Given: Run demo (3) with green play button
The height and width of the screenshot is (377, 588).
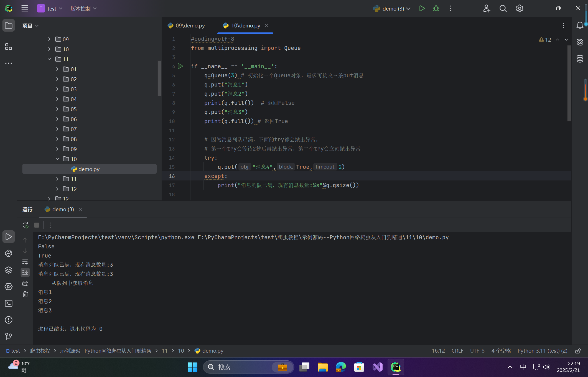Looking at the screenshot, I should point(422,9).
